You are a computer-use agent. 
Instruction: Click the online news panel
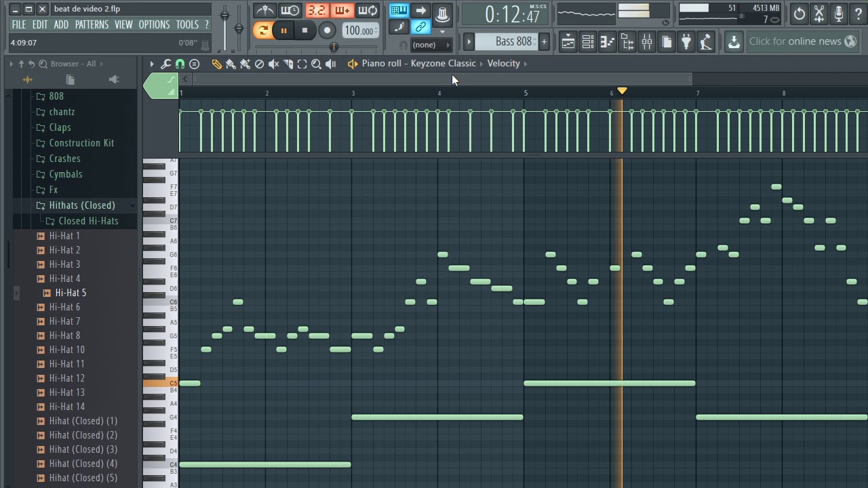coord(804,41)
